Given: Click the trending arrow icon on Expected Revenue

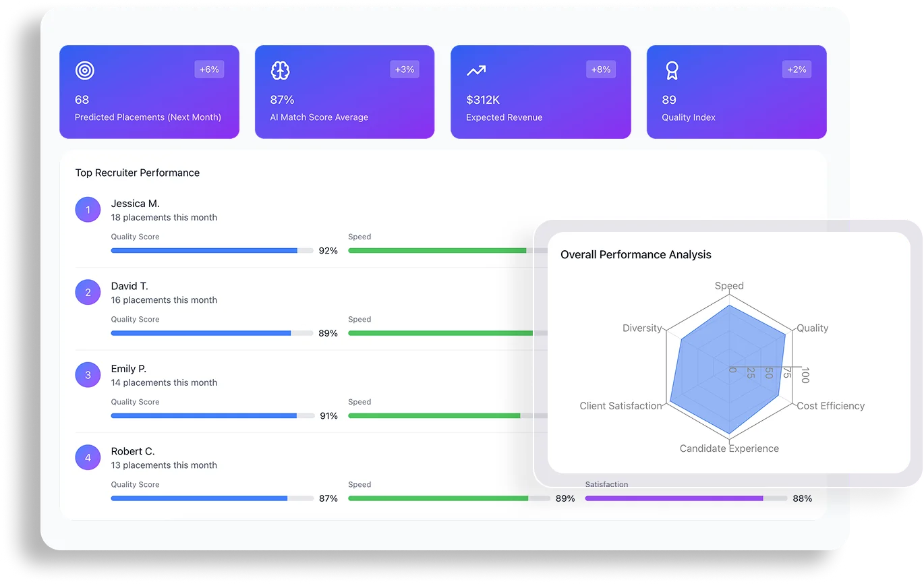Looking at the screenshot, I should [475, 70].
